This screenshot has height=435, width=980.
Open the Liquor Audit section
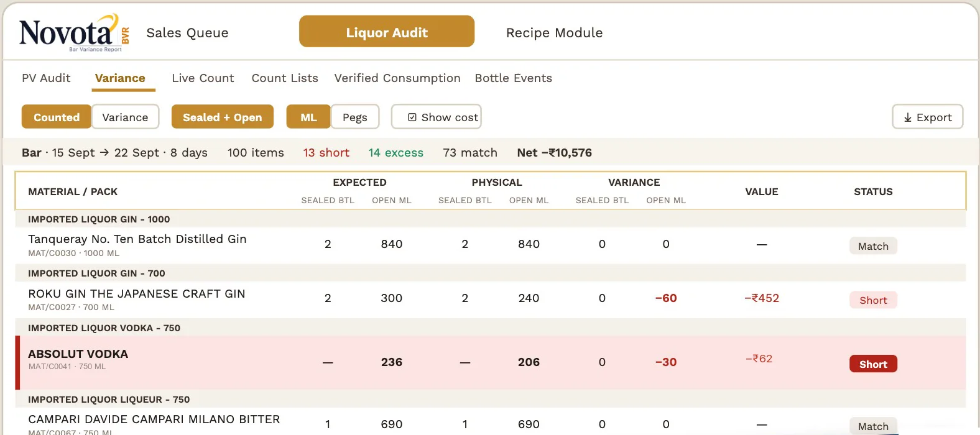(x=387, y=32)
